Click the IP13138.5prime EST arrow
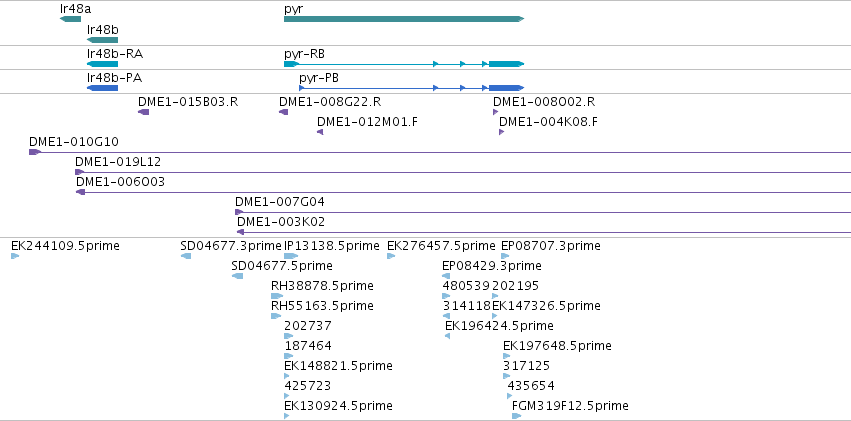 [x=291, y=256]
